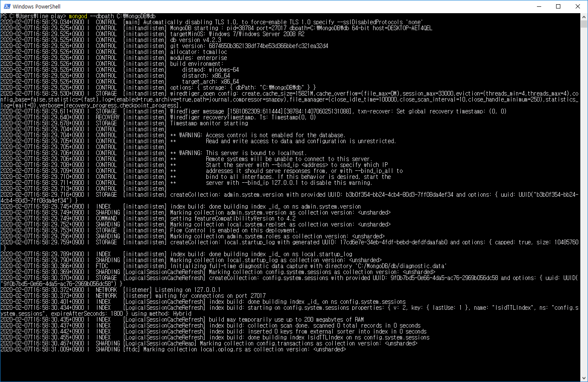588x382 pixels.
Task: Click the 'target_arch: x86_64' text
Action: point(211,82)
